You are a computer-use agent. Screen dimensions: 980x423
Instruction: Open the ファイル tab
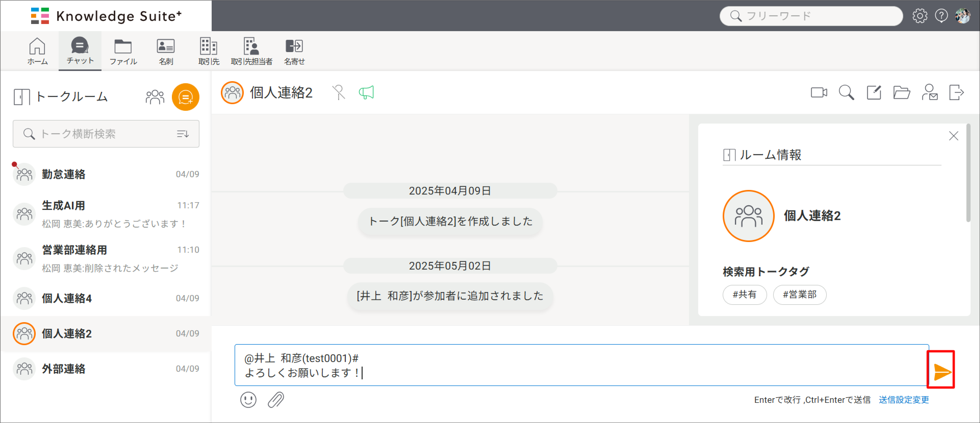(x=123, y=51)
